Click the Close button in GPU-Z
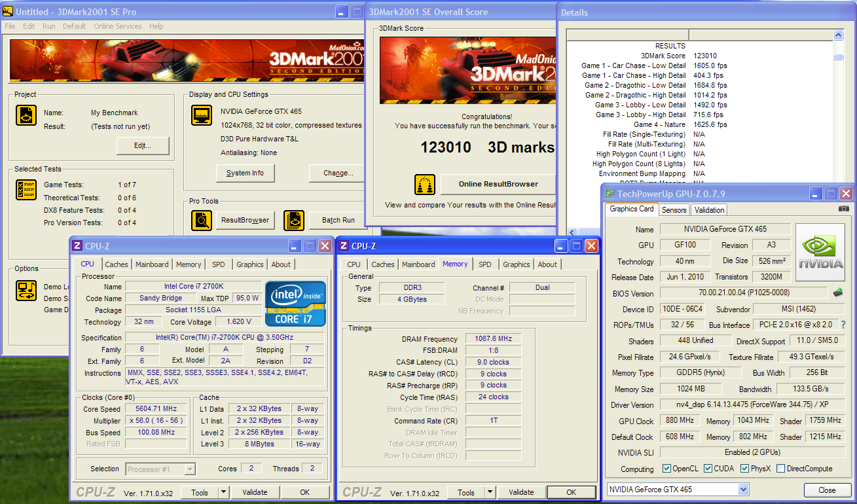 click(827, 490)
